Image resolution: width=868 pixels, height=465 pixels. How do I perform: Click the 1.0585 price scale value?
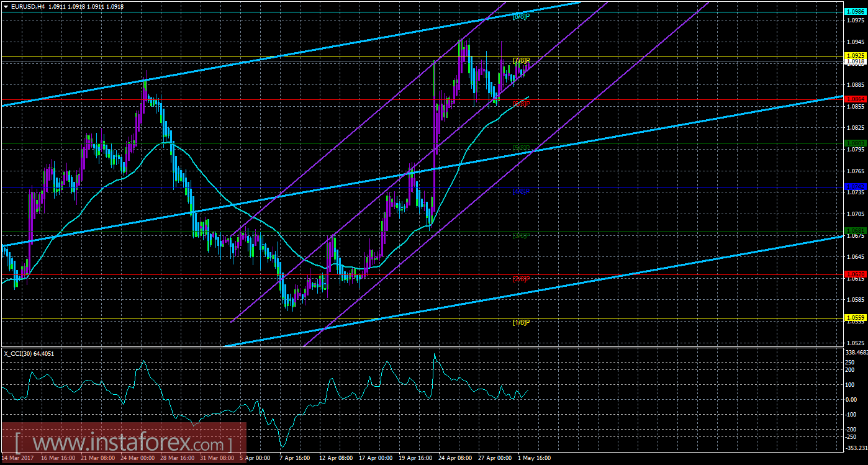[854, 300]
